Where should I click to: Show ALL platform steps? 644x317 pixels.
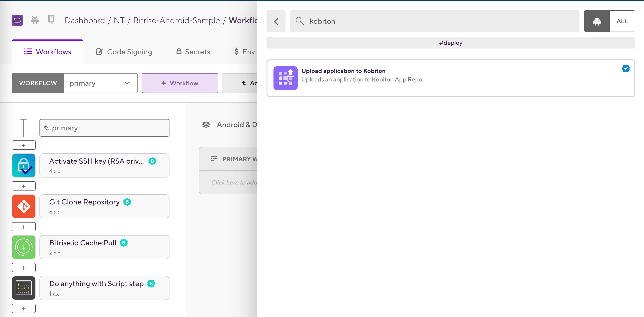(622, 21)
